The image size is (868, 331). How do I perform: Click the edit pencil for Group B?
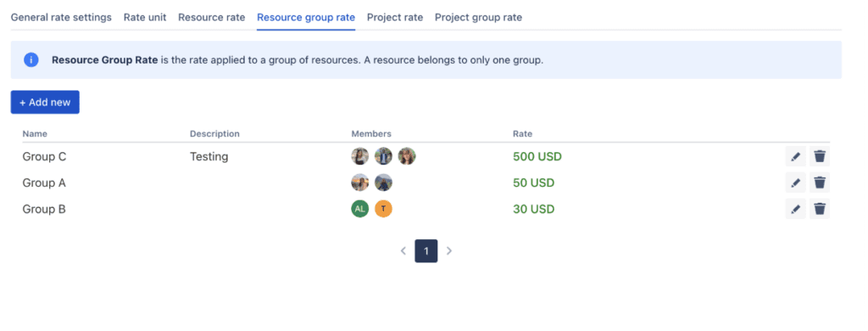(795, 209)
